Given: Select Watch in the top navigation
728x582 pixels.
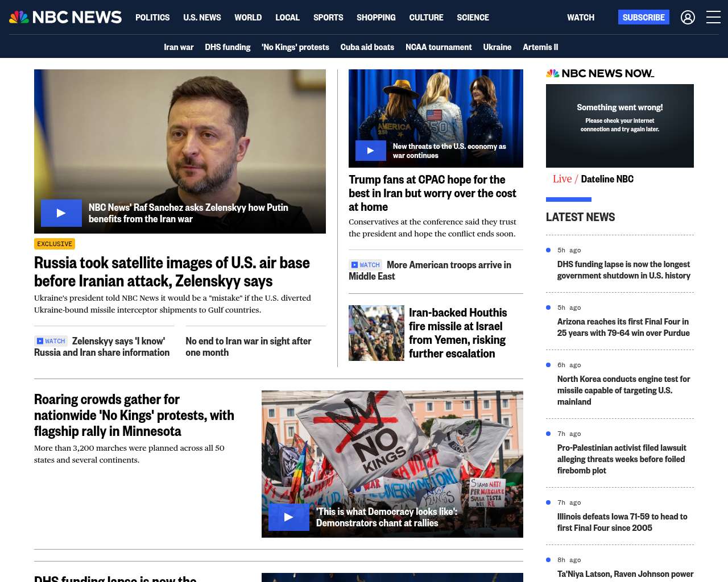Looking at the screenshot, I should click(x=580, y=18).
